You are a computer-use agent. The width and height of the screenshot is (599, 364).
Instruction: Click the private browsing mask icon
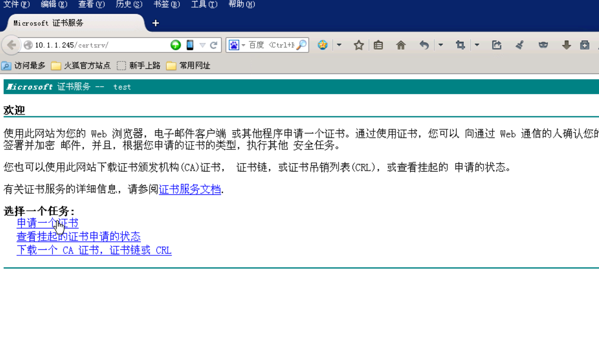(543, 45)
